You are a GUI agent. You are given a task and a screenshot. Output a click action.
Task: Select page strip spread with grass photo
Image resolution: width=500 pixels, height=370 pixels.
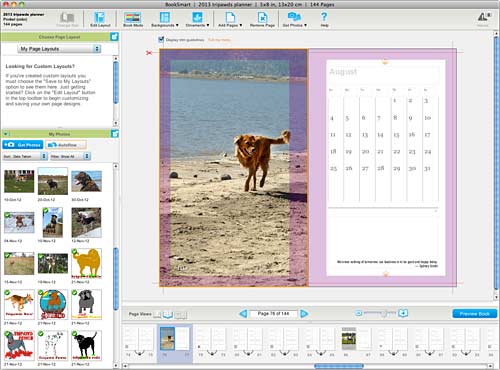pyautogui.click(x=356, y=341)
